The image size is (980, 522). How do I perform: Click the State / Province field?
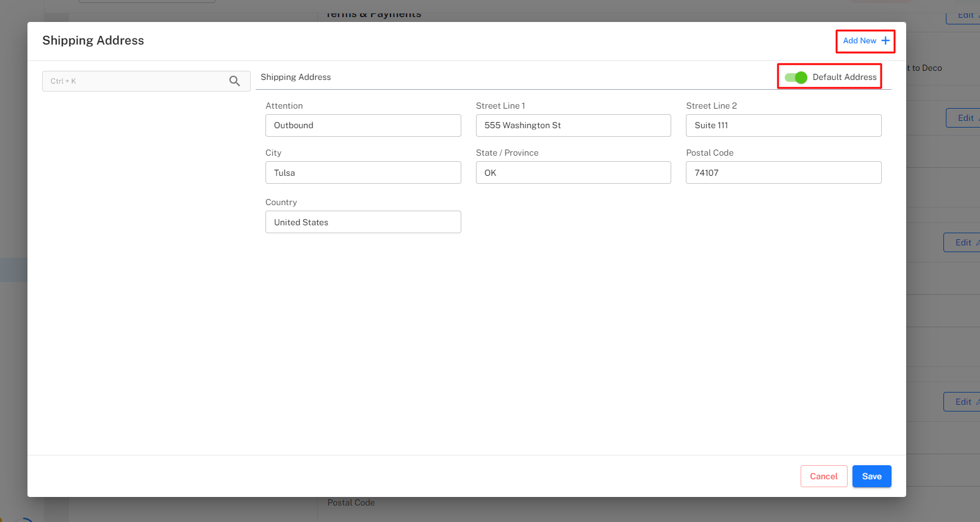click(x=573, y=173)
